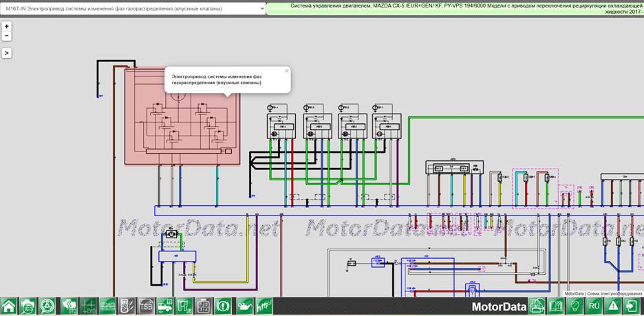Open the steering wheel search icon
This screenshot has width=644, height=316.
47,306
